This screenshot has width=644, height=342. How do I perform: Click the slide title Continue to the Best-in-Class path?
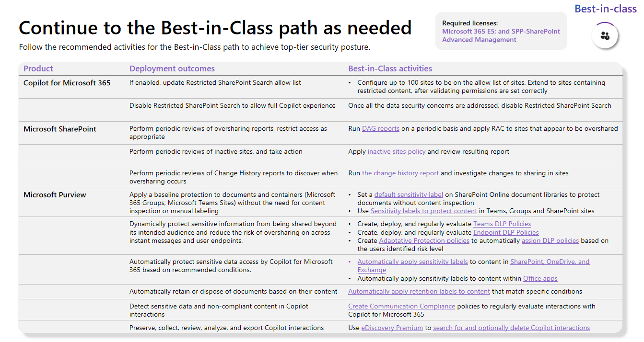[215, 27]
